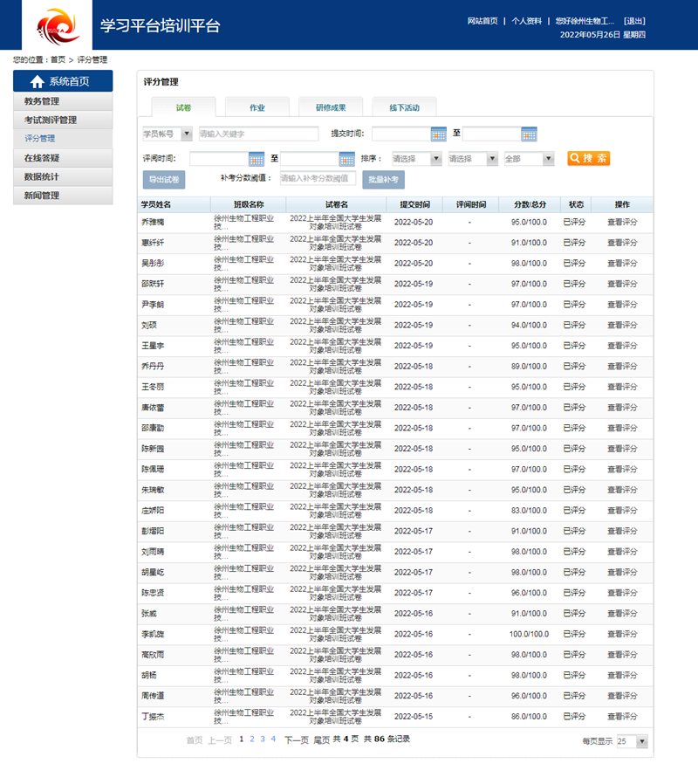Click 查看评分 for student 乔雅楠
Viewport: 698px width, 784px height.
point(621,222)
